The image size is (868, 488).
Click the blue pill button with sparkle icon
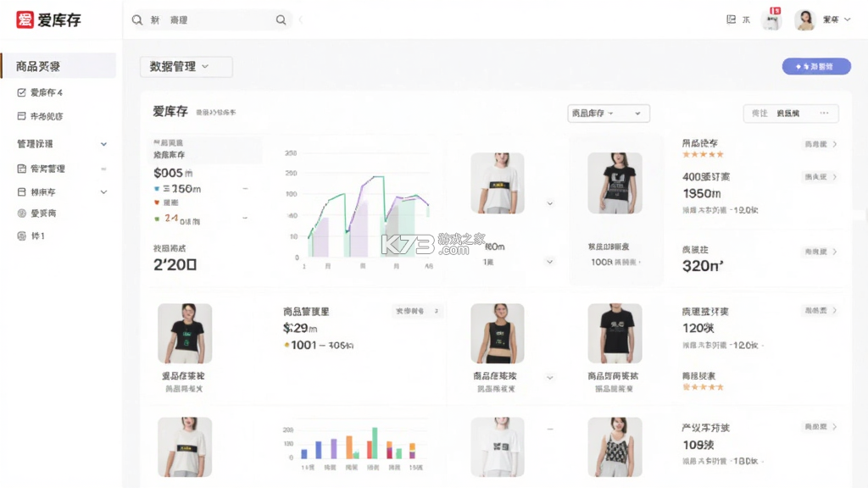[816, 66]
